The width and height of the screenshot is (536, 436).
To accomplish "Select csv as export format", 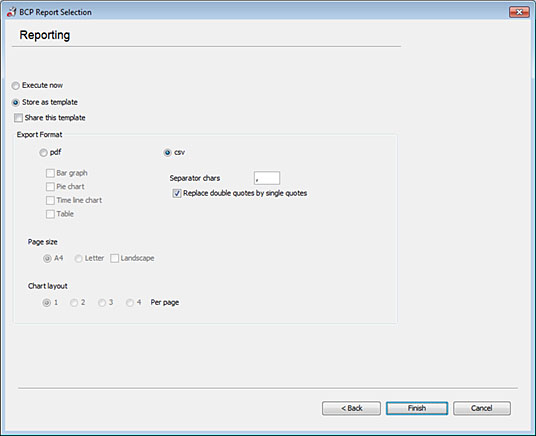I will click(x=167, y=153).
